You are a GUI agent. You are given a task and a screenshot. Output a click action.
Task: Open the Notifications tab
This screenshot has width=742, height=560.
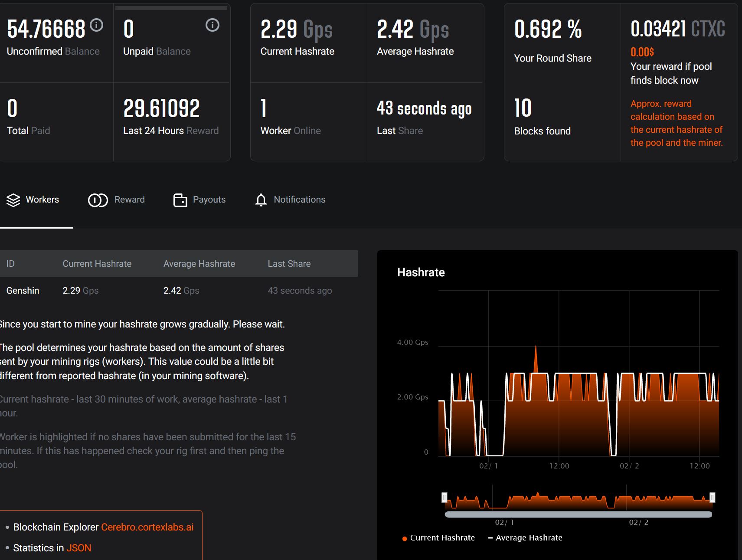[299, 200]
